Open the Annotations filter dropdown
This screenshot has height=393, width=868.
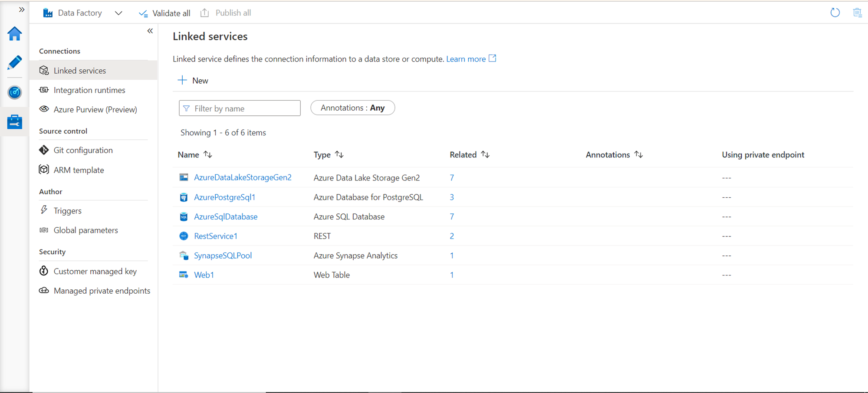(x=352, y=108)
